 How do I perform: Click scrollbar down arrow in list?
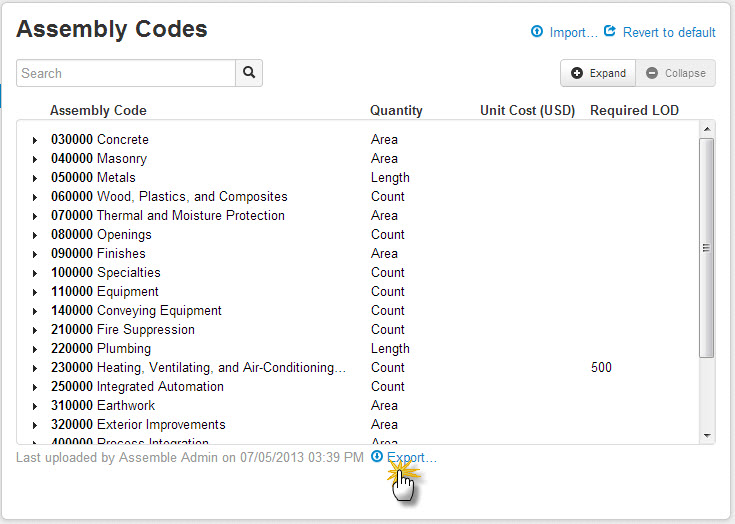click(707, 436)
